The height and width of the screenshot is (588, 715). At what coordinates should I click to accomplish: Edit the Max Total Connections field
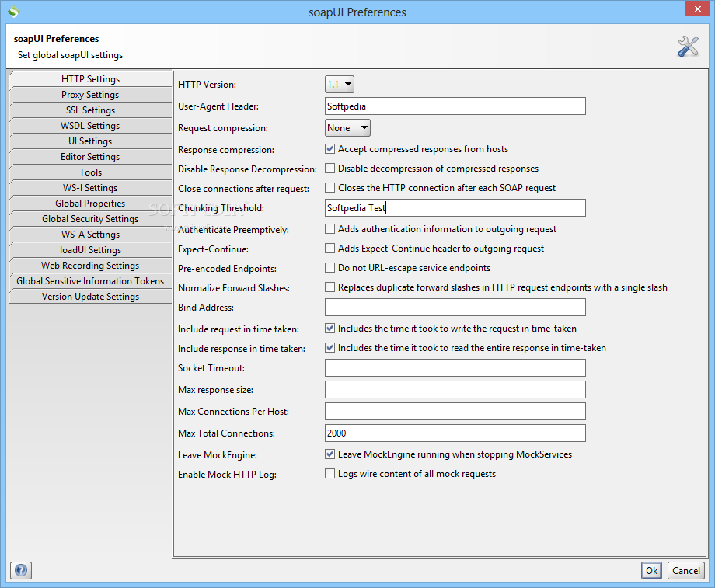[455, 433]
